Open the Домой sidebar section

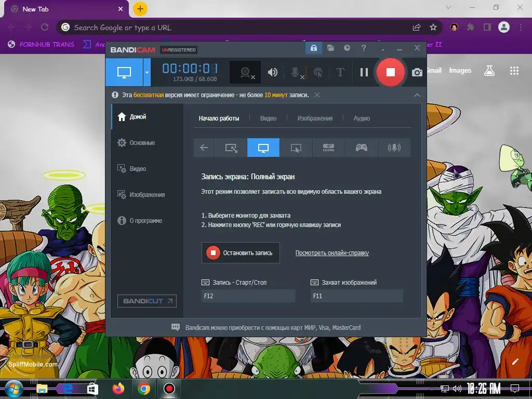(147, 117)
